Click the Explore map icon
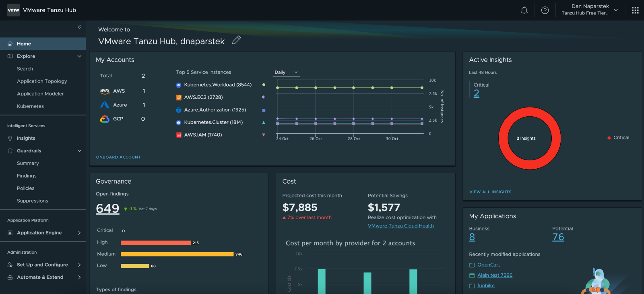Viewport: 644px width, 294px height. [10, 56]
